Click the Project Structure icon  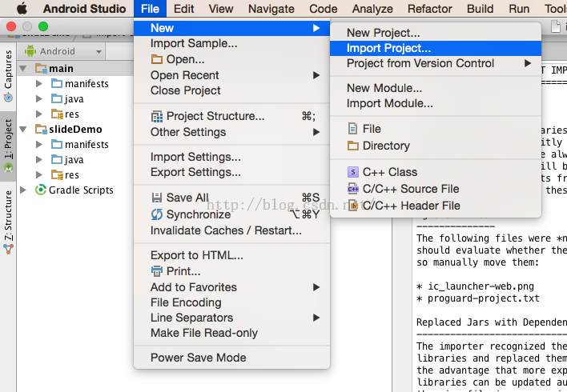tap(157, 116)
